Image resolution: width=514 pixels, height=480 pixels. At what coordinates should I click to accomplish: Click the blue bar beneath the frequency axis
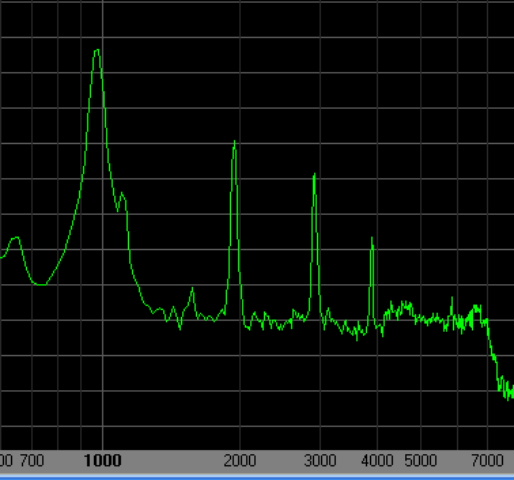257,477
